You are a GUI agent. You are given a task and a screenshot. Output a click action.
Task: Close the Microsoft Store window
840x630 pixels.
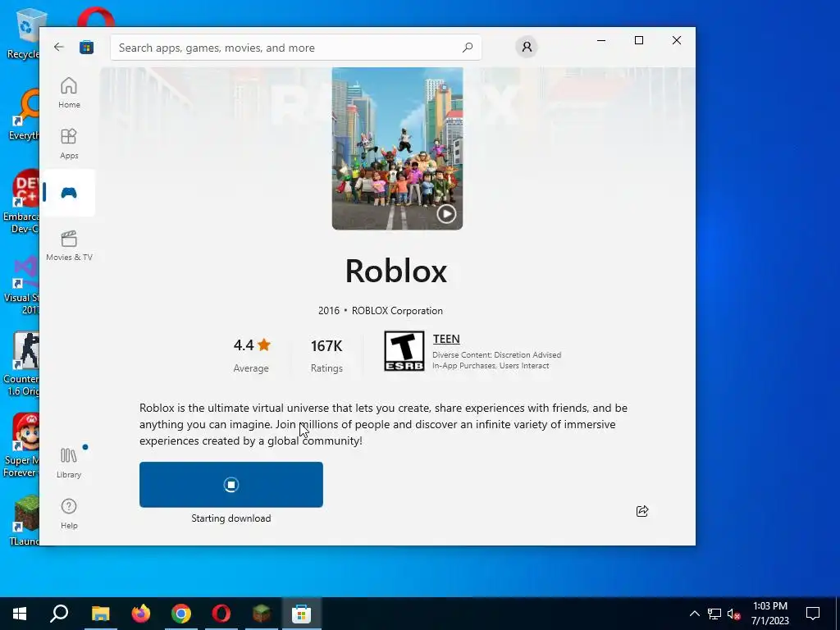677,40
